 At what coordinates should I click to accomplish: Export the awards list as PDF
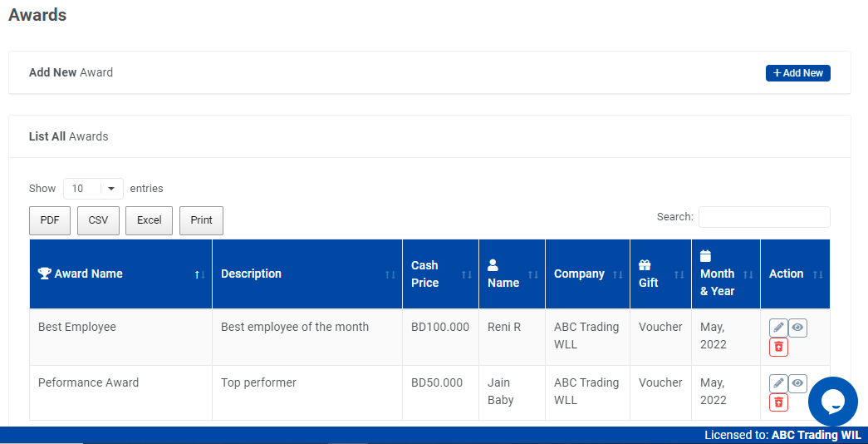pos(50,220)
